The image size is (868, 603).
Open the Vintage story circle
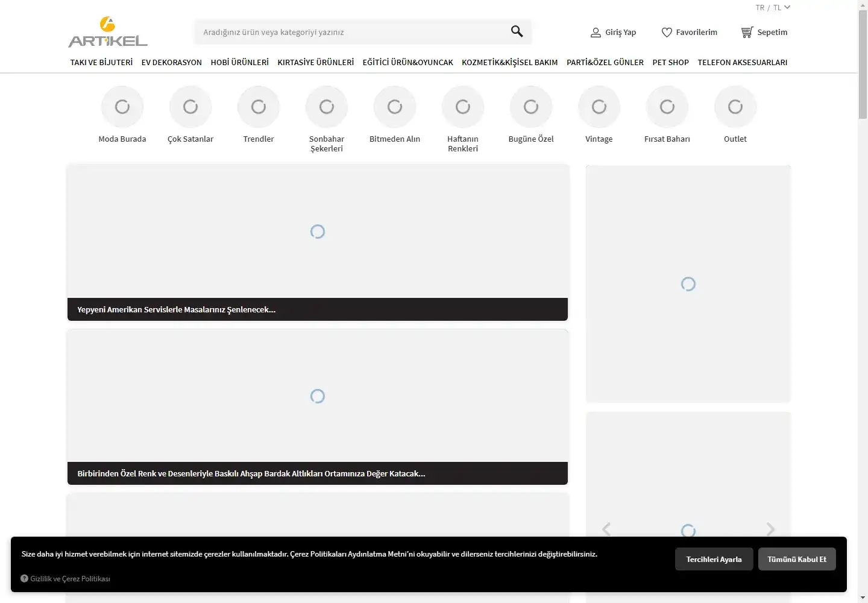pos(599,107)
